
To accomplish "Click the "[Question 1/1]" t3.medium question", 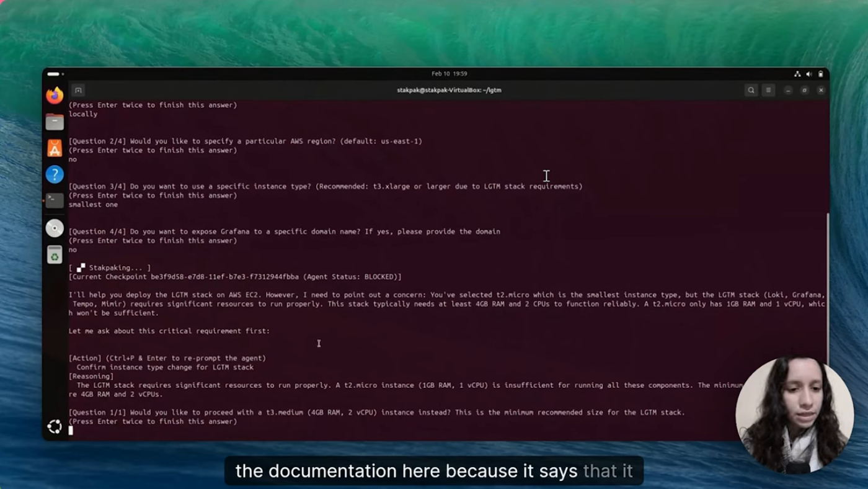I will (x=376, y=412).
